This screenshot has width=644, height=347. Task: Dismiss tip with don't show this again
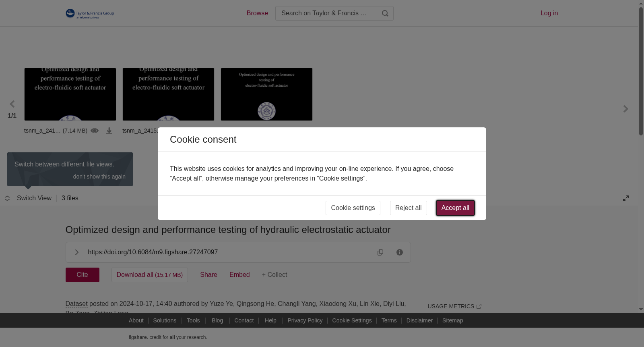click(x=99, y=177)
